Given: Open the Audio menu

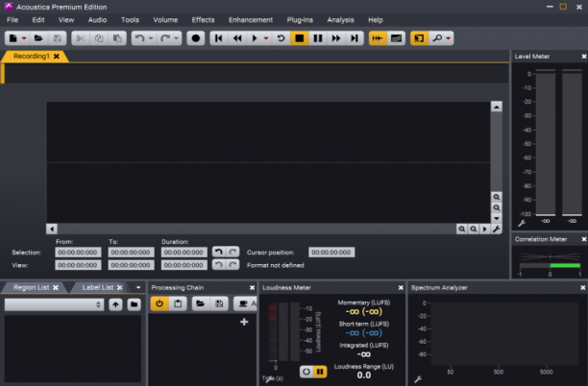Looking at the screenshot, I should [x=97, y=20].
